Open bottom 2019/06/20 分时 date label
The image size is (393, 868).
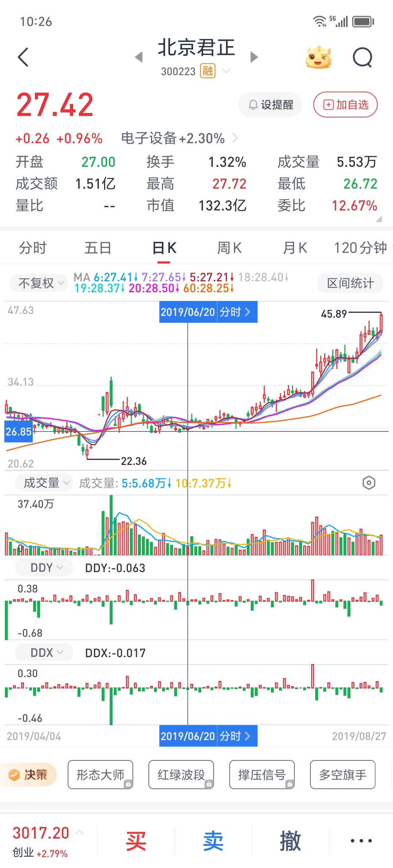tap(208, 736)
